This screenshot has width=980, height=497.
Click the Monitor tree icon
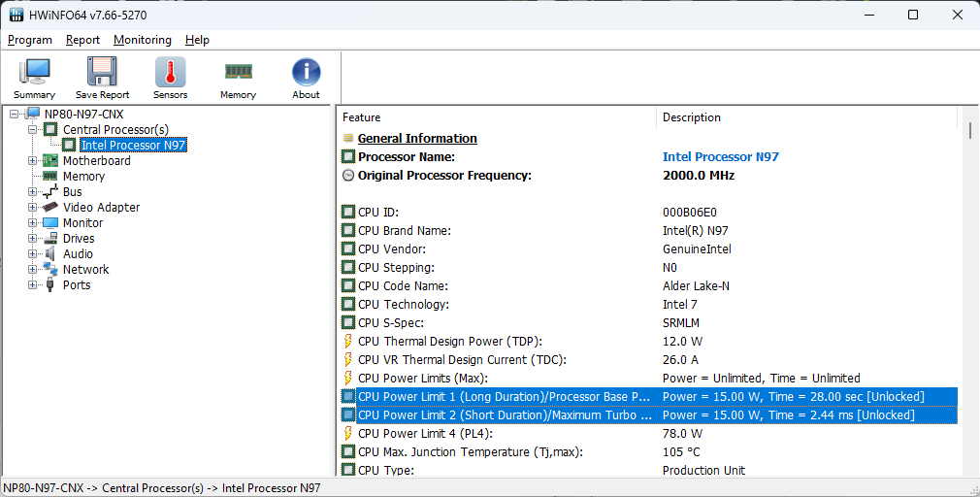click(50, 222)
